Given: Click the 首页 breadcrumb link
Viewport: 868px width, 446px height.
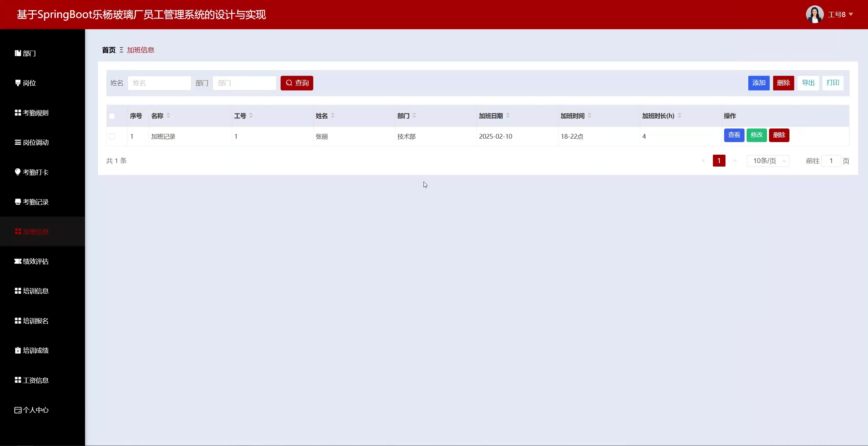Looking at the screenshot, I should (x=108, y=50).
